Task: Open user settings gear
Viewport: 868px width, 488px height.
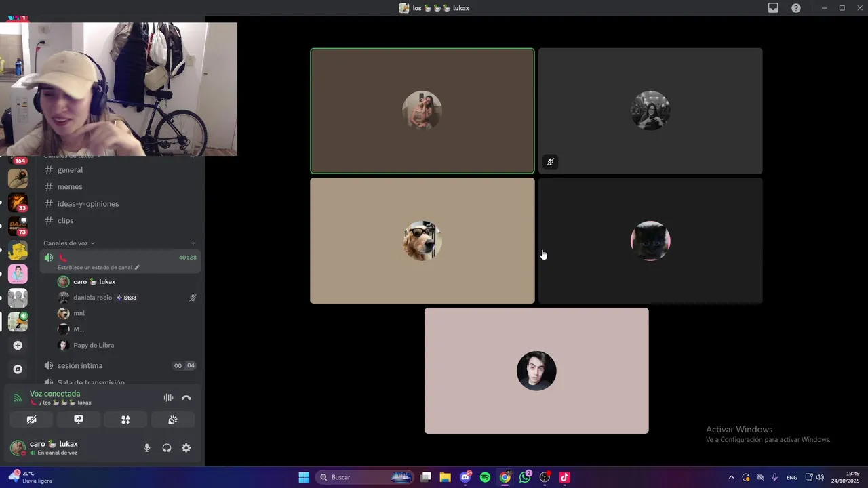Action: (186, 448)
